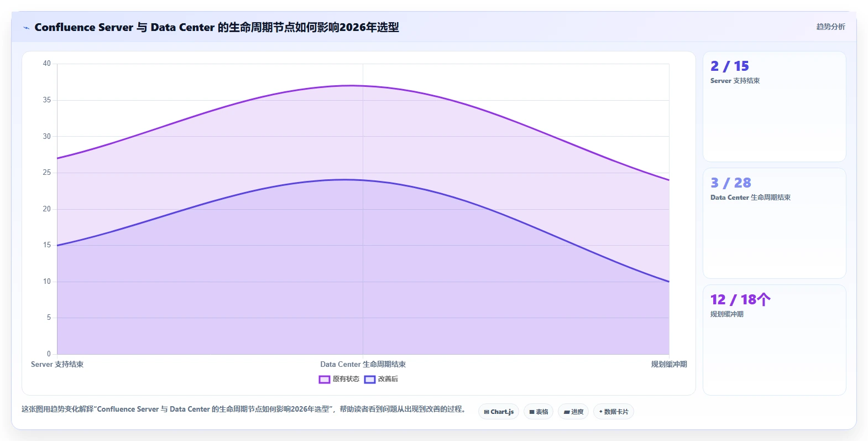Click the 表格 tag icon
Screen dimensions: 868x441
point(532,412)
